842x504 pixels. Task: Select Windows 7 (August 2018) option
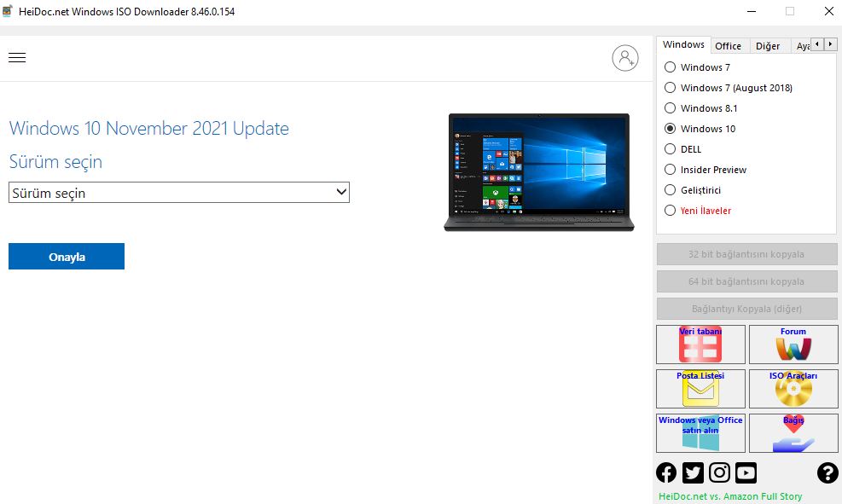coord(671,88)
